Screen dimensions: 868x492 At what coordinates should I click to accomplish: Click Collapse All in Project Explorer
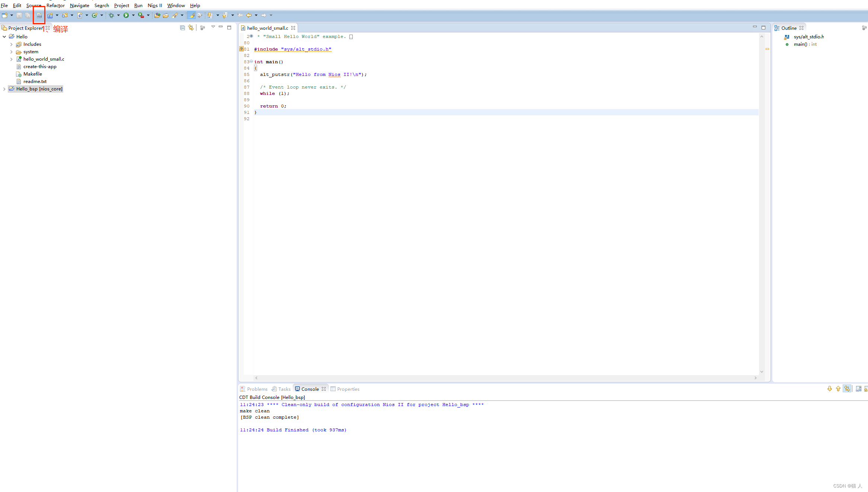coord(182,28)
